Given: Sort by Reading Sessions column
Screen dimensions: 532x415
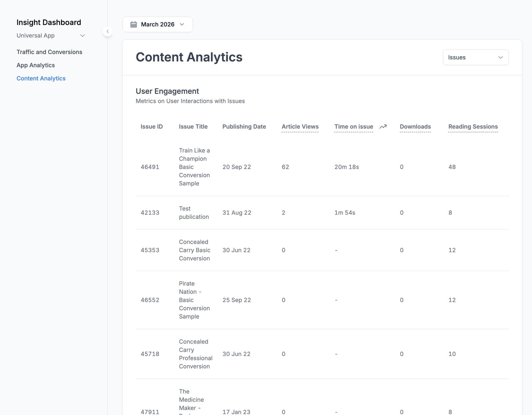Looking at the screenshot, I should pos(473,127).
